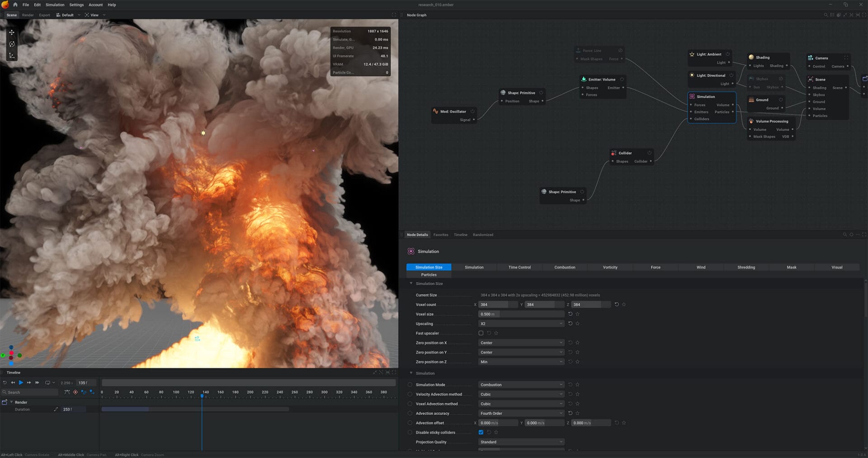
Task: Click the Collider node icon
Action: 614,153
